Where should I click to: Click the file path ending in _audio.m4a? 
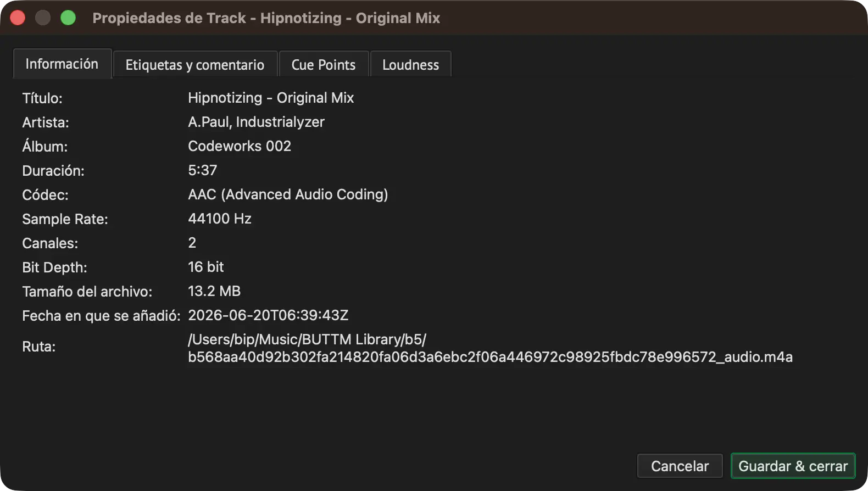[x=490, y=348]
